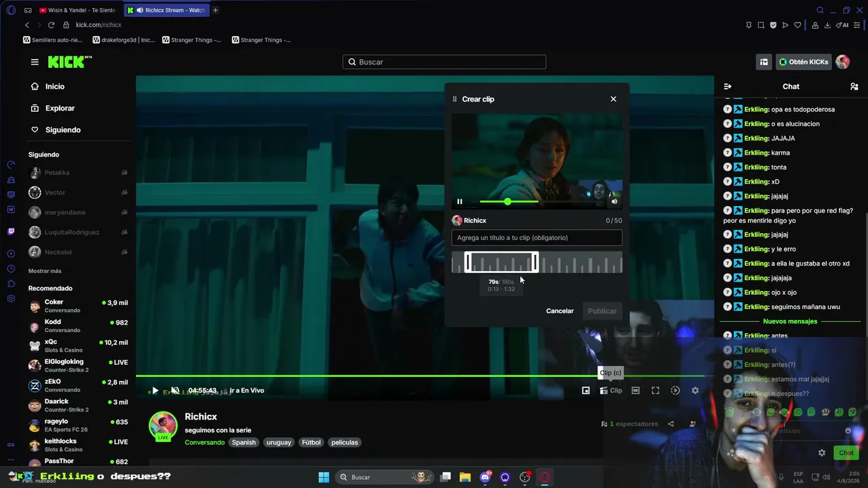The image size is (868, 488).
Task: Click the Richicx streamer avatar
Action: coord(163,426)
